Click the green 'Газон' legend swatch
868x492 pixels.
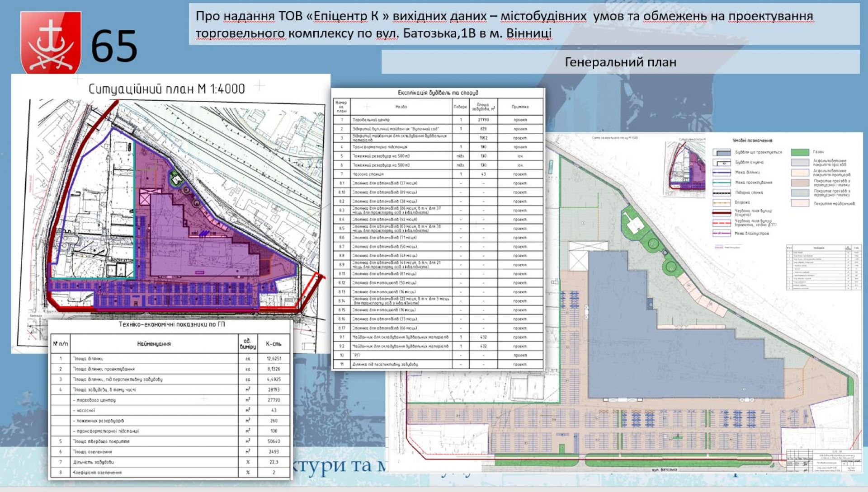[x=800, y=152]
